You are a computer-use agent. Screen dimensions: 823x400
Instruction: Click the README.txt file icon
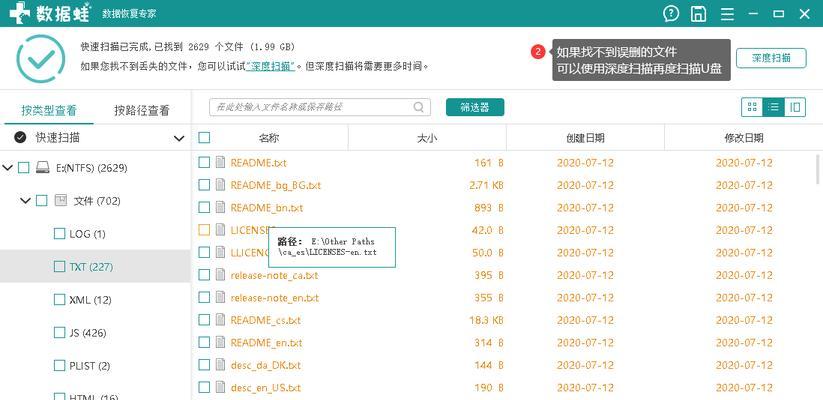click(220, 163)
